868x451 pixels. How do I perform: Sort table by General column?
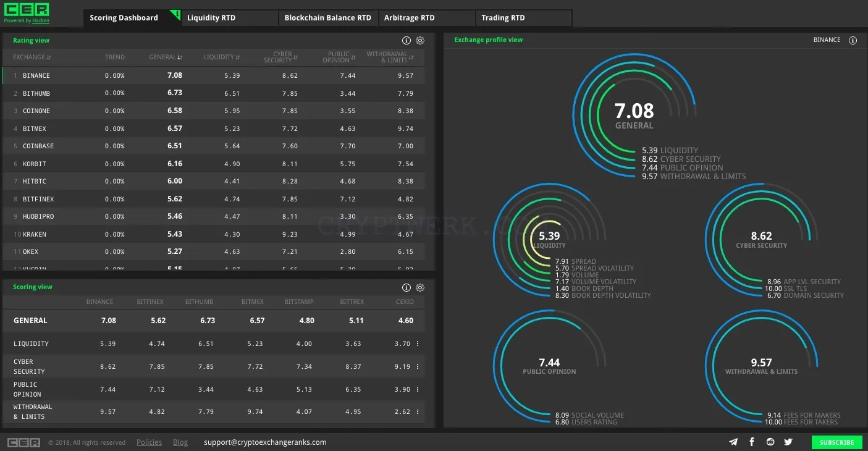166,57
